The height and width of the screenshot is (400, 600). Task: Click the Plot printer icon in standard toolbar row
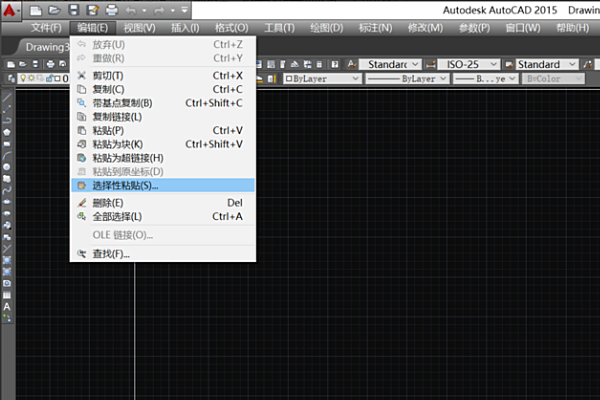[51, 64]
